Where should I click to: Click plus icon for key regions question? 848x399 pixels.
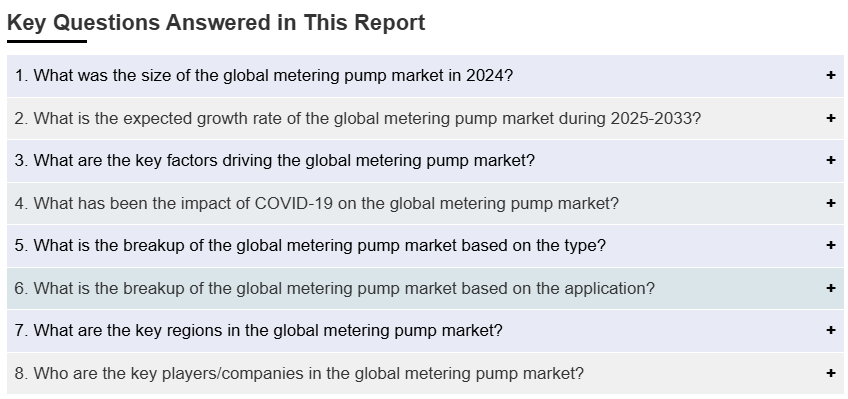831,330
